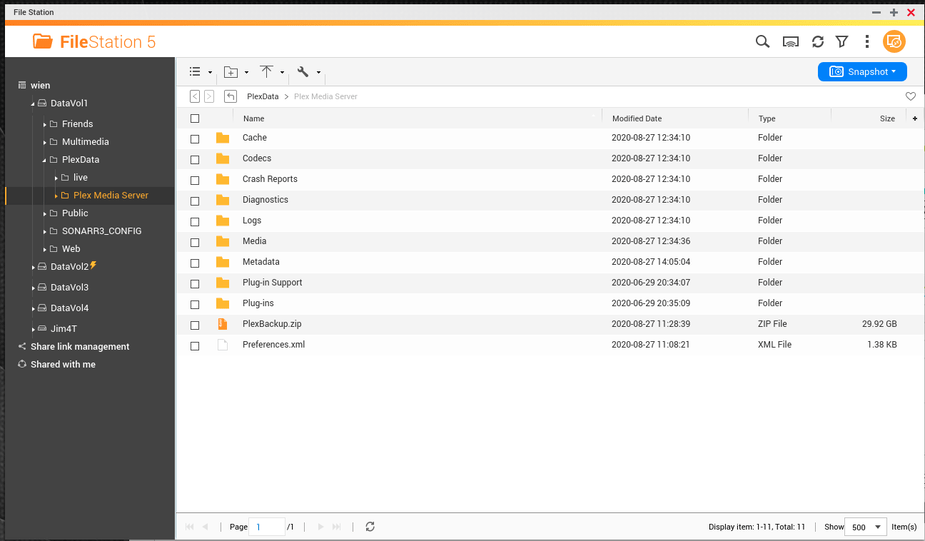
Task: Click the add column plus icon
Action: click(915, 119)
